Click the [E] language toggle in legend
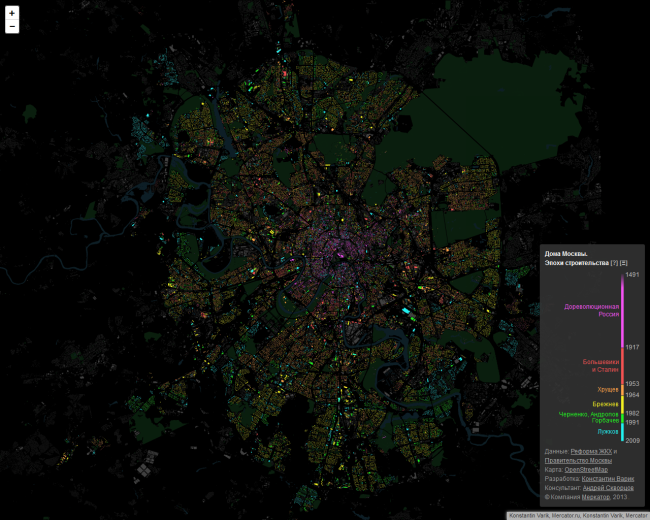Screen dimensions: 650x520 coord(624,262)
